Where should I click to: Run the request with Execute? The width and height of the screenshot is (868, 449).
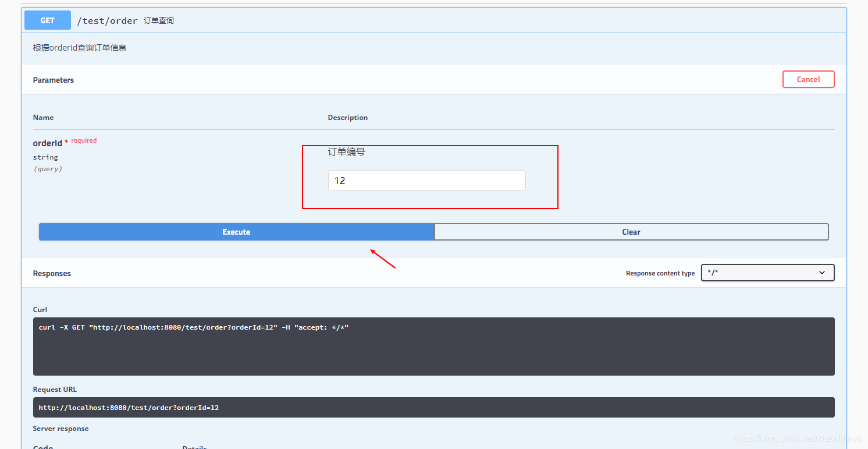236,232
